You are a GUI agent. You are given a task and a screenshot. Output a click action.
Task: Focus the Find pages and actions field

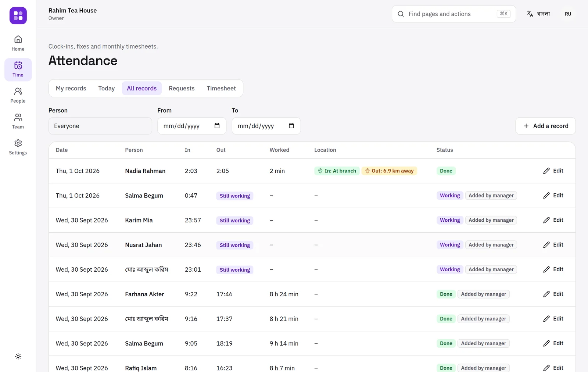(x=454, y=14)
